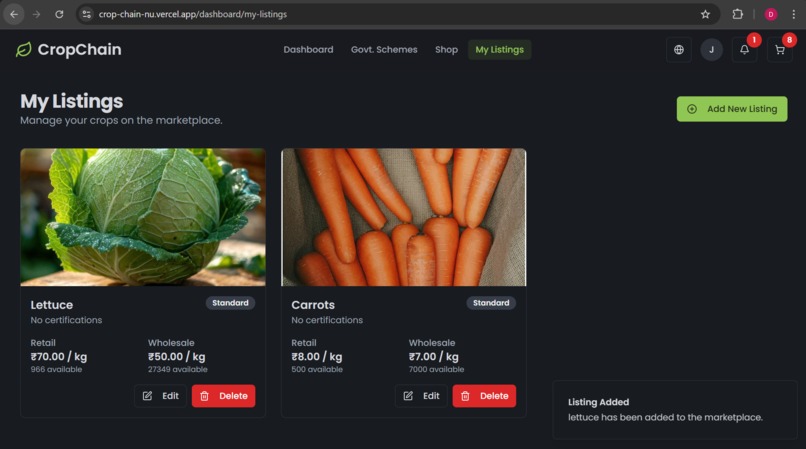
Task: Open the language globe icon
Action: click(x=679, y=50)
